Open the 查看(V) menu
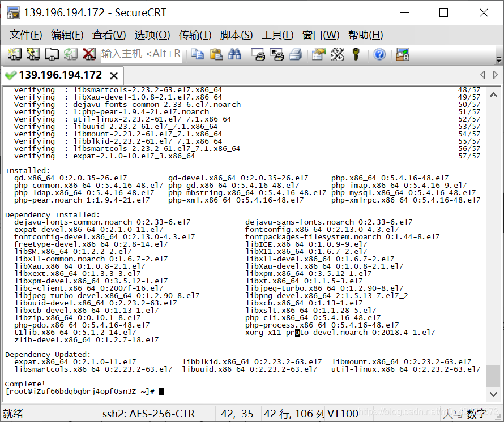Viewport: 504px width, 422px height. tap(109, 35)
